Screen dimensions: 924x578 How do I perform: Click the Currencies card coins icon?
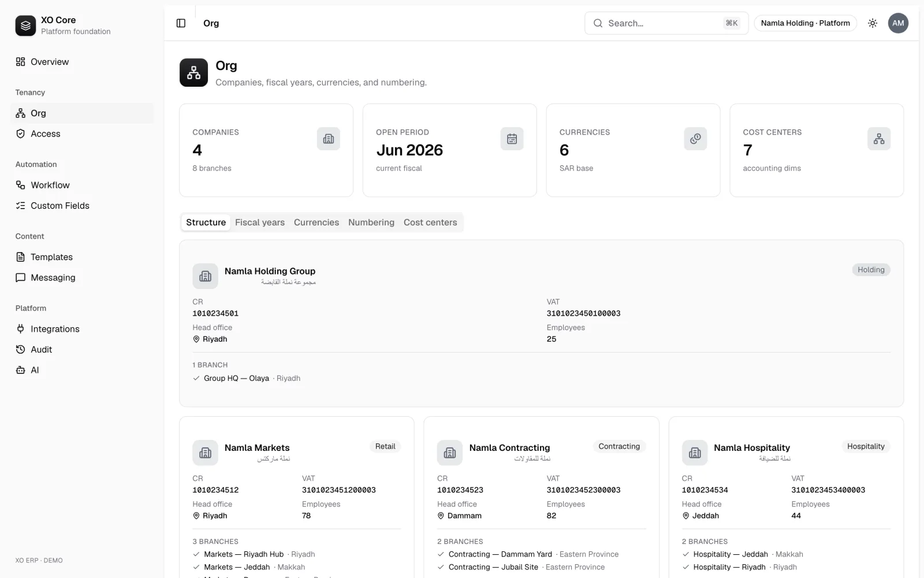pos(695,139)
